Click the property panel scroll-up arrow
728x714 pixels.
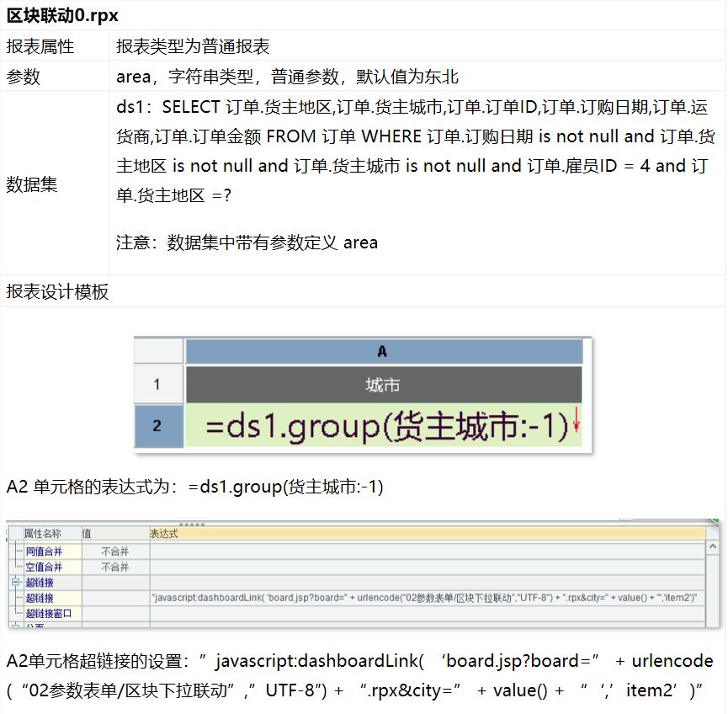click(713, 546)
